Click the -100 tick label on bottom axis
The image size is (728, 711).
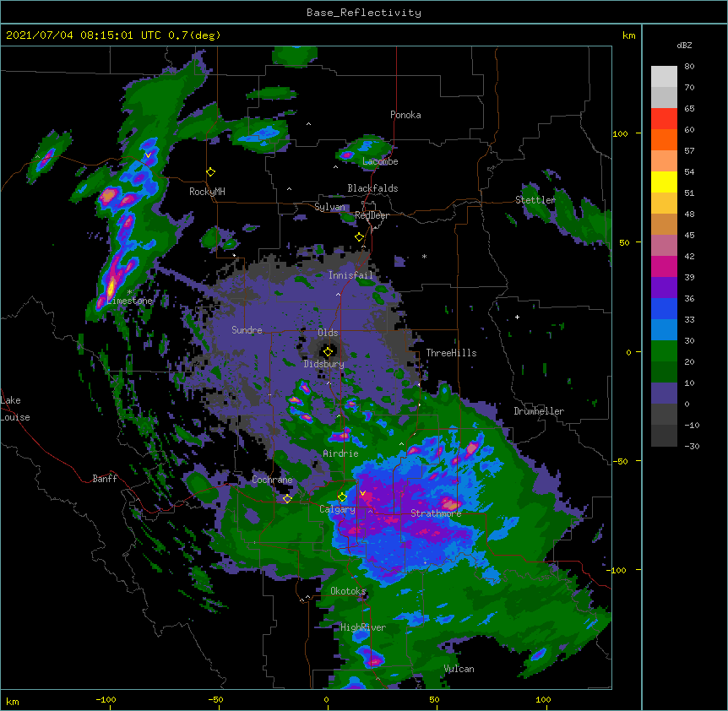tap(106, 699)
